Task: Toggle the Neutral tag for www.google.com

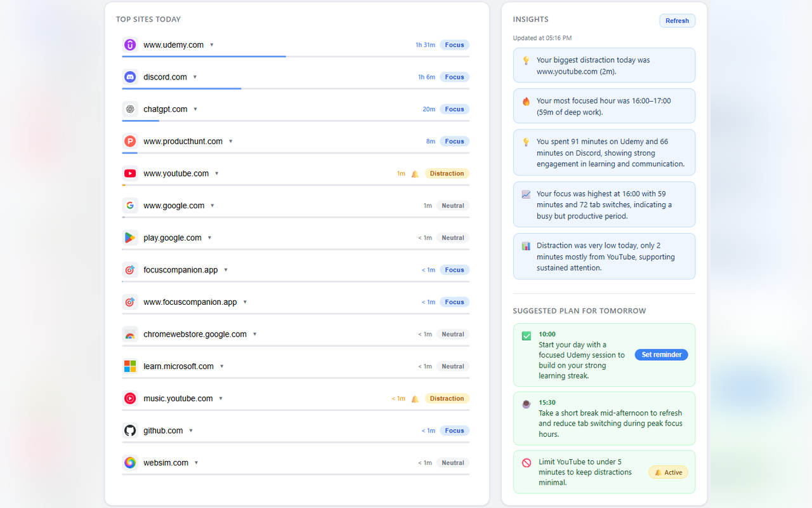Action: tap(453, 206)
